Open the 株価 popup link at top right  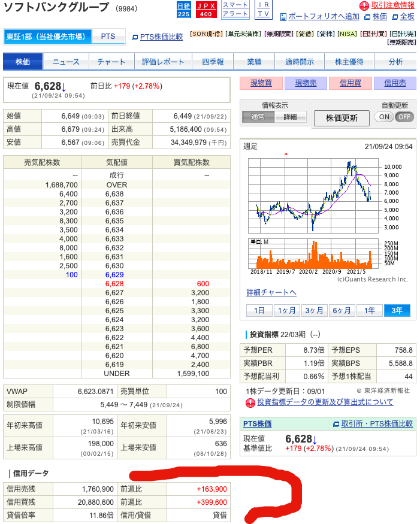pyautogui.click(x=379, y=17)
